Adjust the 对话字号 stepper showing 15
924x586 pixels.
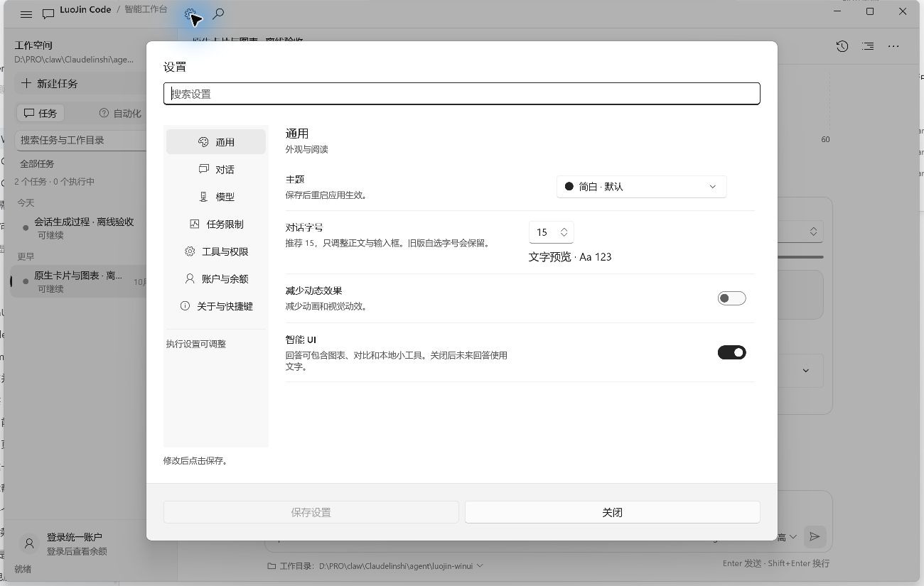click(551, 232)
